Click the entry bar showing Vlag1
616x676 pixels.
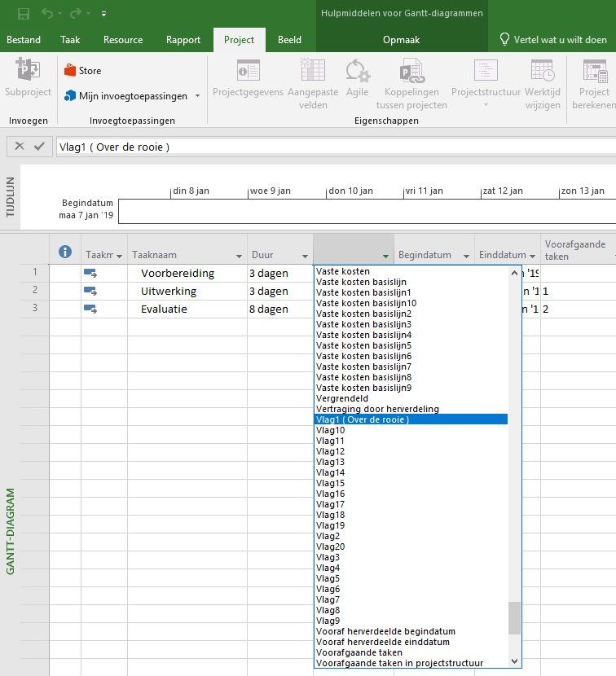[x=336, y=147]
